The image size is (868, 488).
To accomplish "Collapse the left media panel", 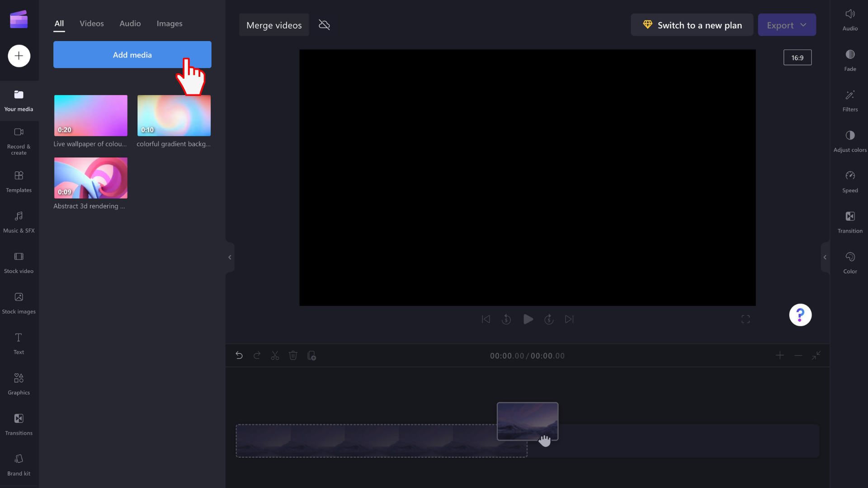I will 230,257.
